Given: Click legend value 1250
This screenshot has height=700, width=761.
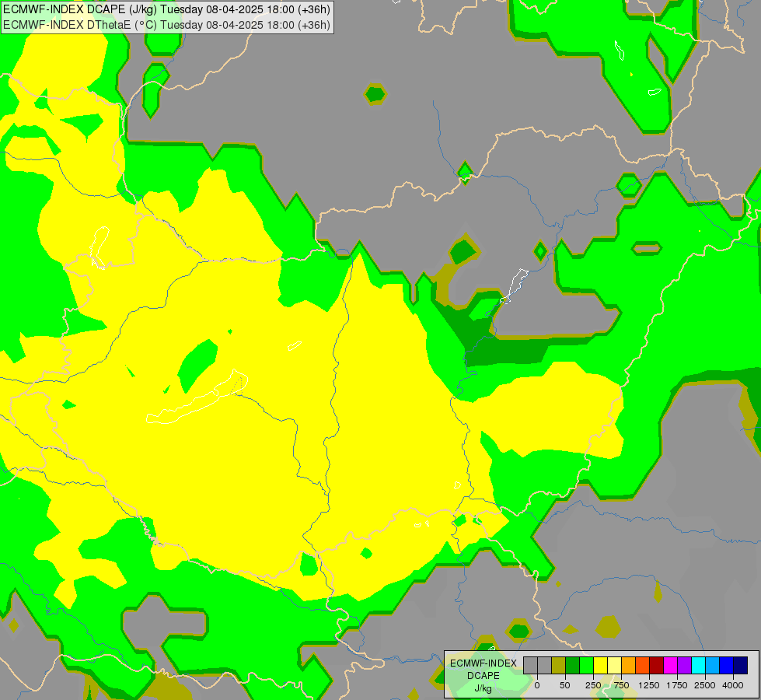Looking at the screenshot, I should (x=649, y=685).
